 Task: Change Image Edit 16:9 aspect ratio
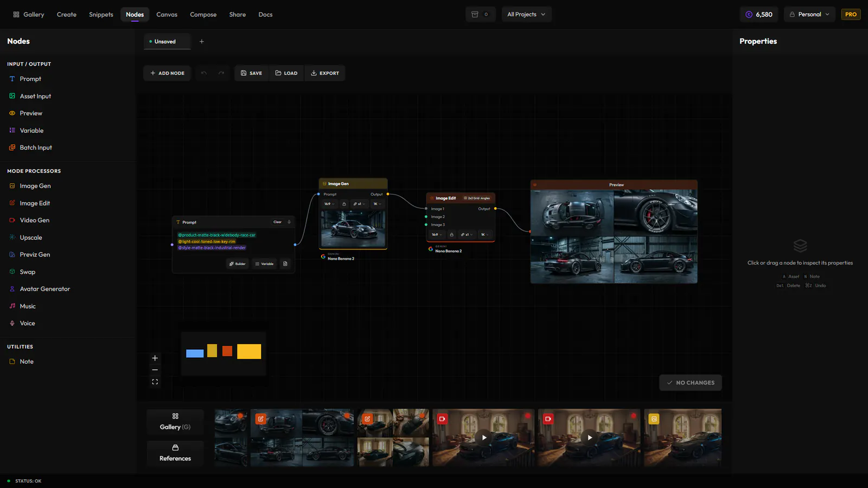coord(437,235)
